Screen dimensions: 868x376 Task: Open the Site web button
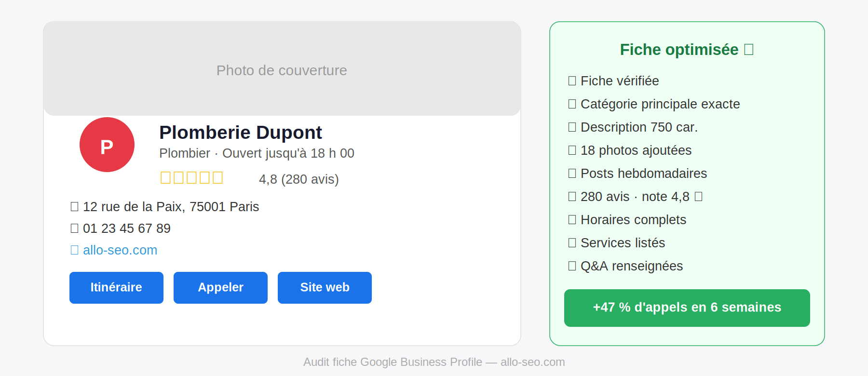point(325,288)
